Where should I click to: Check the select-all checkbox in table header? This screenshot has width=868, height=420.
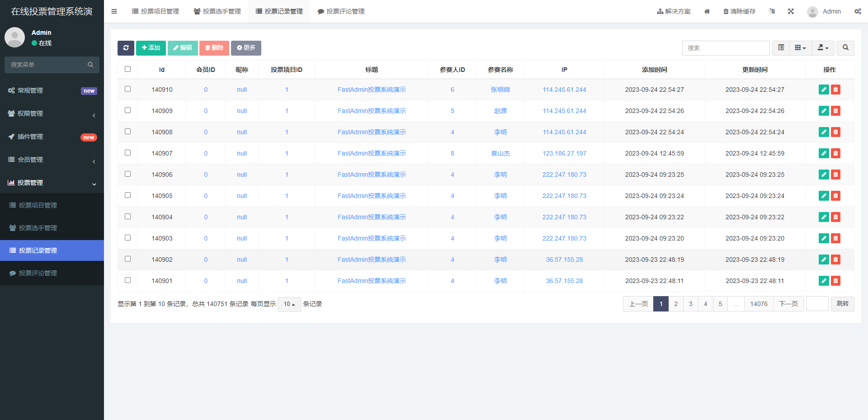(127, 69)
